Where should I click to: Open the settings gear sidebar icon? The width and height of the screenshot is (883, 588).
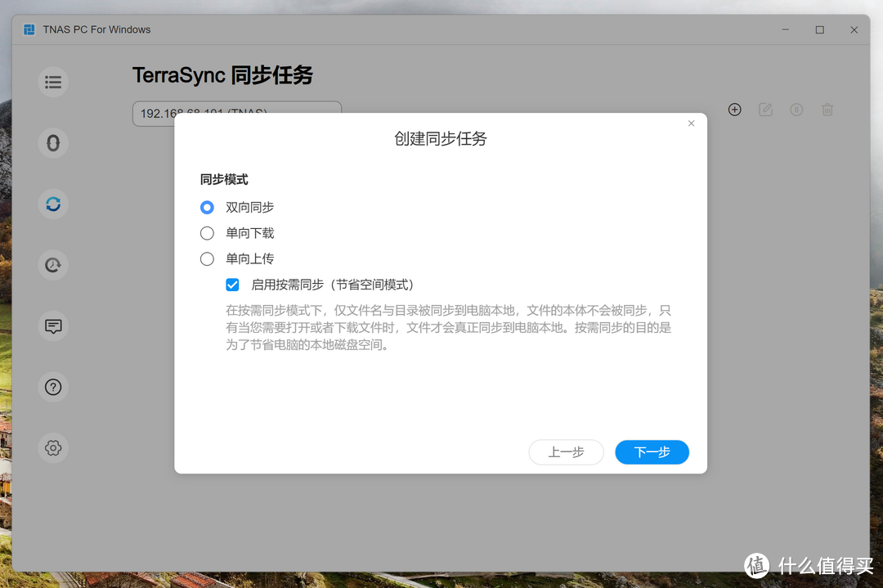pyautogui.click(x=53, y=448)
